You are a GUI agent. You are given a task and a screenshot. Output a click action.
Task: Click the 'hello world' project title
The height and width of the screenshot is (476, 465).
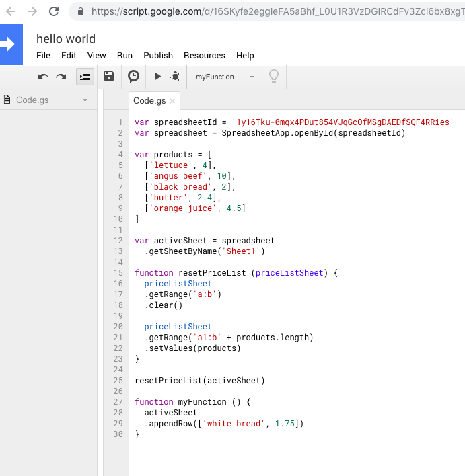[x=66, y=39]
